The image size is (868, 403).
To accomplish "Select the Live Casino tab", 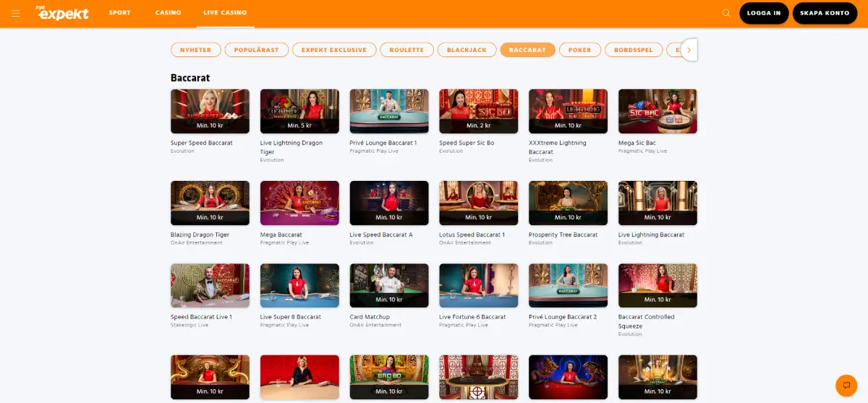I will pyautogui.click(x=225, y=13).
